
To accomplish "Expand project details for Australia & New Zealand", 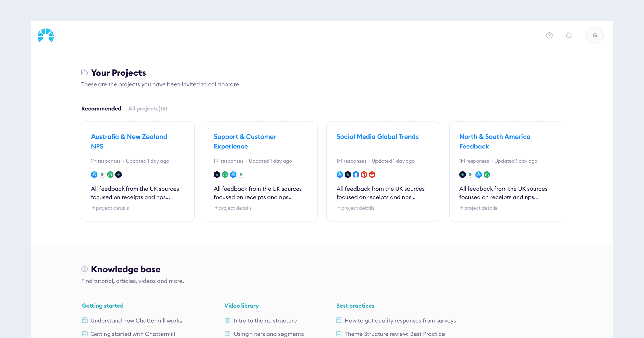I will coord(110,208).
